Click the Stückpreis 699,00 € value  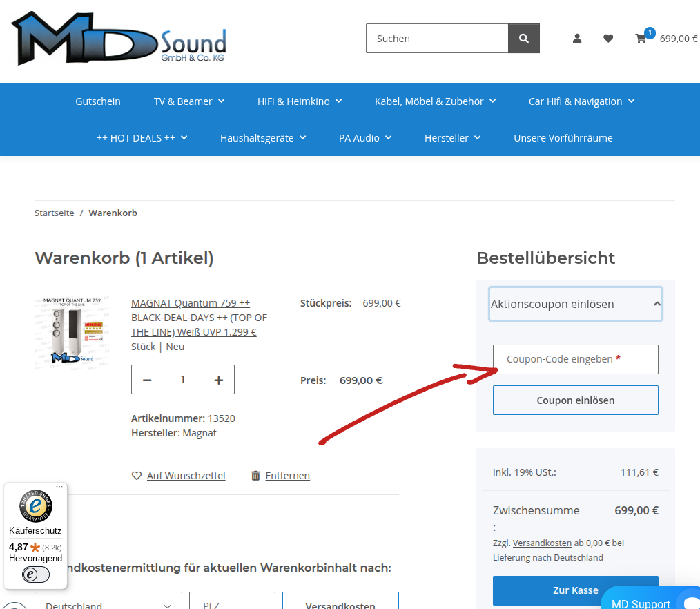pos(381,303)
